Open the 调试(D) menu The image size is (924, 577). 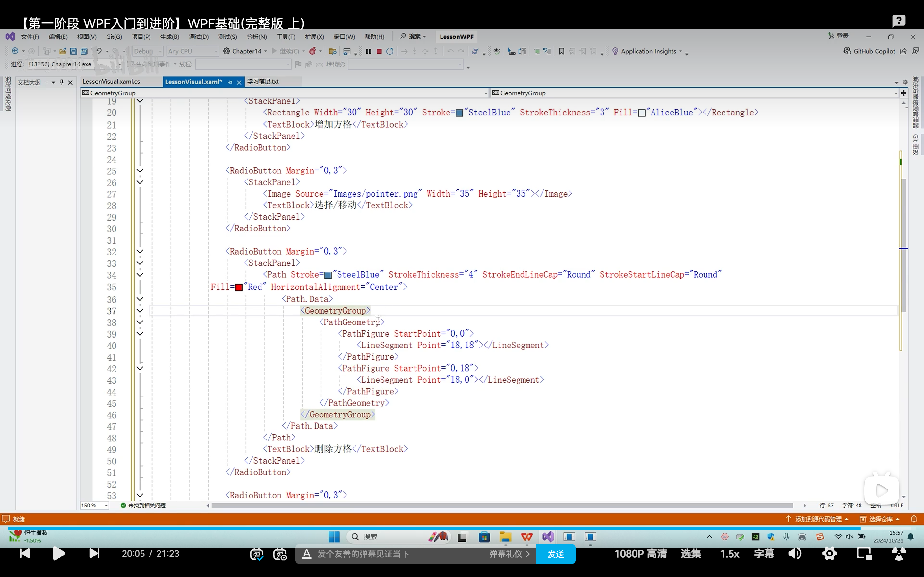click(x=199, y=37)
